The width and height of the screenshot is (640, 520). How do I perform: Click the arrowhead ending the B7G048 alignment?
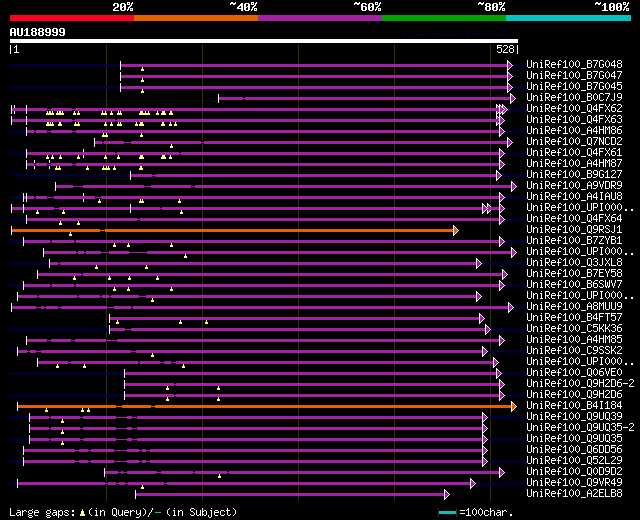510,65
